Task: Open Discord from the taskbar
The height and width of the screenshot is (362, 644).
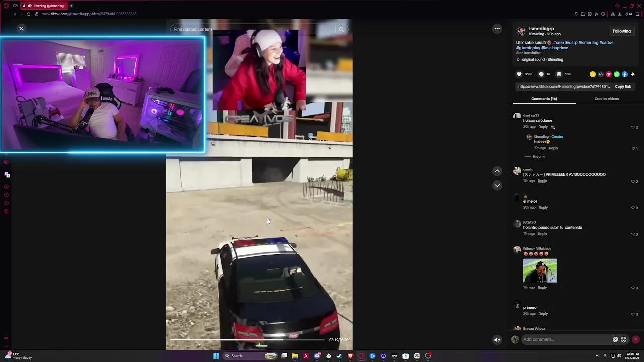Action: tap(317, 356)
